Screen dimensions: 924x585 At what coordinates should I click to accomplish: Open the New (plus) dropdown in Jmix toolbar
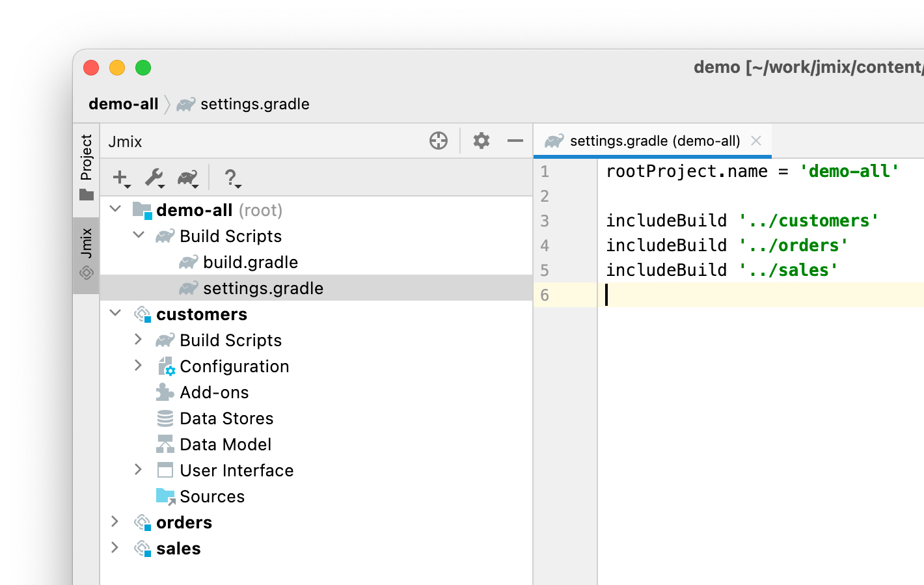coord(122,178)
